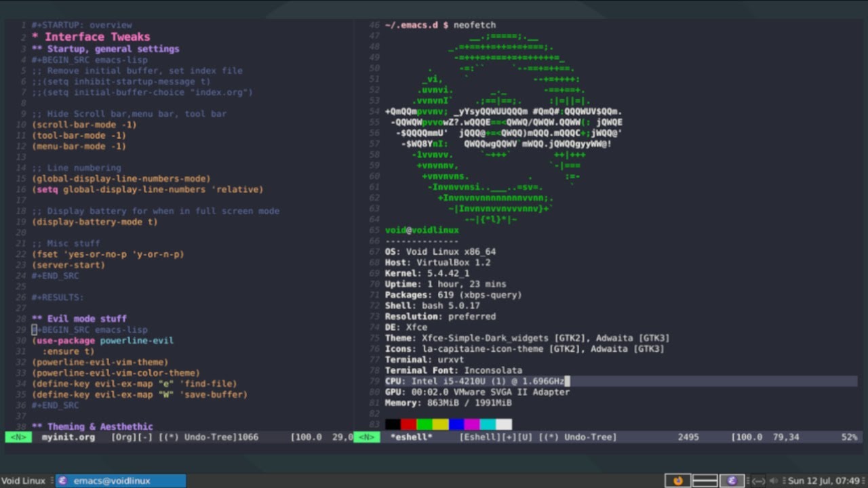Click the '(setq global-display-line-numbers' line
This screenshot has width=868, height=488.
click(148, 190)
